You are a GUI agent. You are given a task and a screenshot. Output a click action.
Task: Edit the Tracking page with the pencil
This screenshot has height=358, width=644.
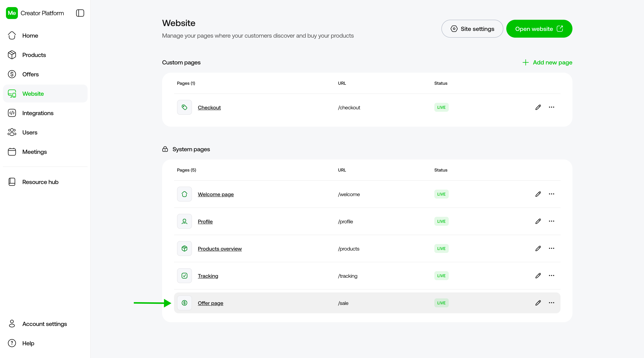pyautogui.click(x=538, y=276)
